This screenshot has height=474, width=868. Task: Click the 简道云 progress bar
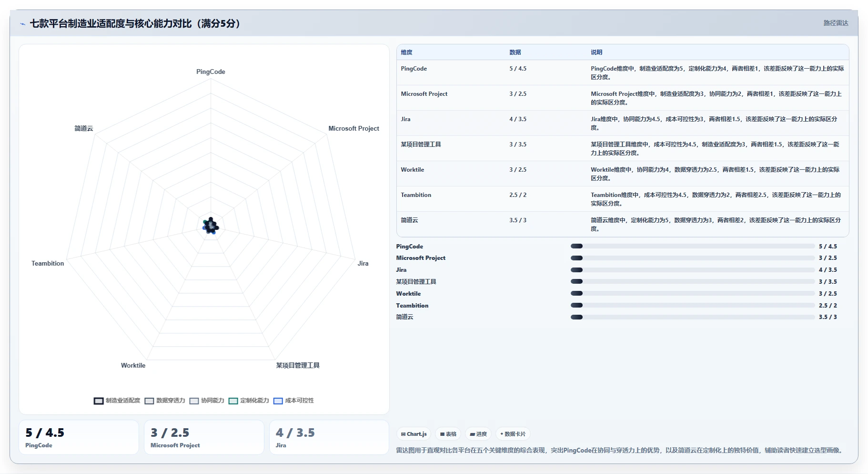tap(693, 317)
